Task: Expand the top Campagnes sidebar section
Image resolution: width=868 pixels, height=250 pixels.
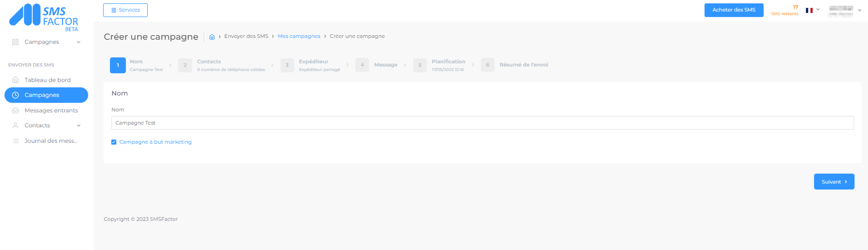Action: tap(78, 42)
